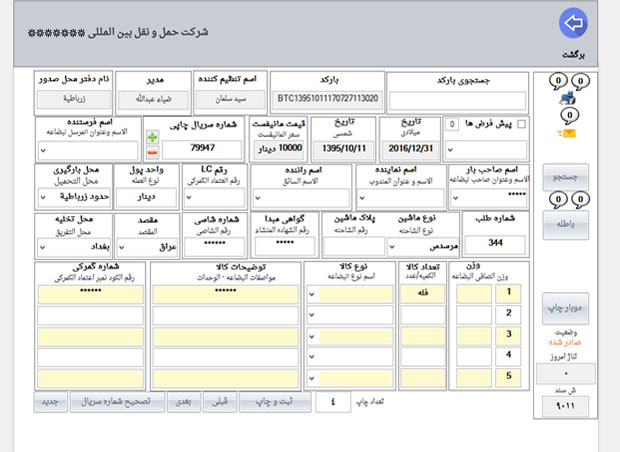This screenshot has width=620, height=452.
Task: Toggle the پیش فرض ها checkbox
Action: coord(522,124)
